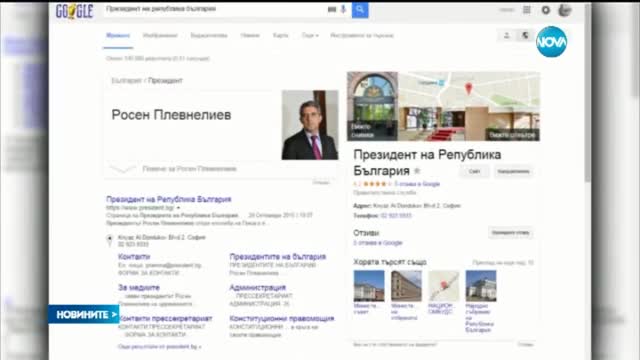Image resolution: width=640 pixels, height=360 pixels.
Task: Show private results person icon
Action: click(x=507, y=36)
